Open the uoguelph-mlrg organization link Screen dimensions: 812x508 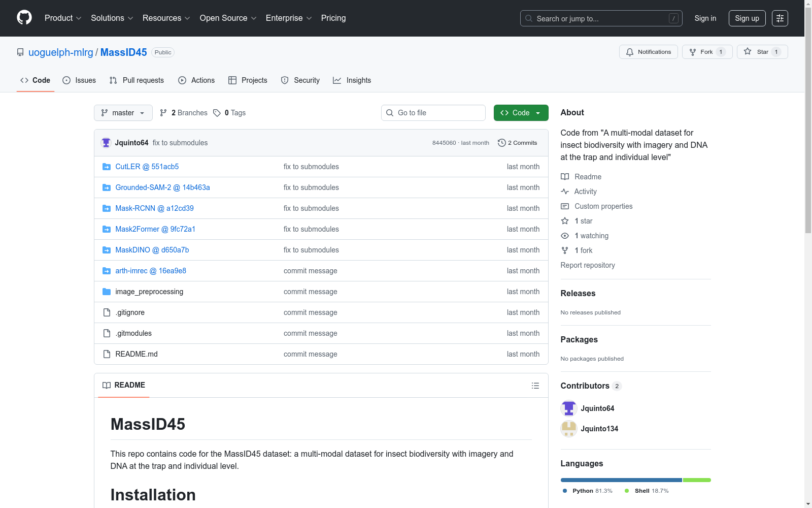[x=61, y=52]
